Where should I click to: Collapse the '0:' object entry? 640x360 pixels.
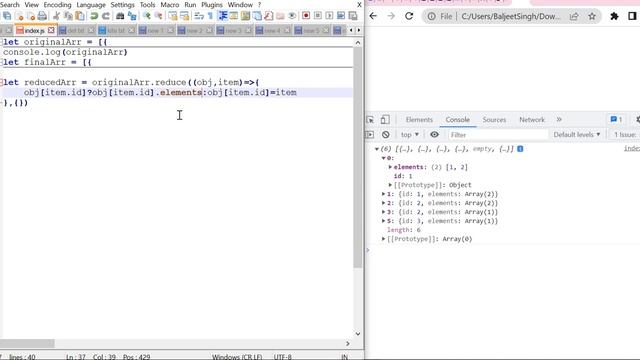384,158
